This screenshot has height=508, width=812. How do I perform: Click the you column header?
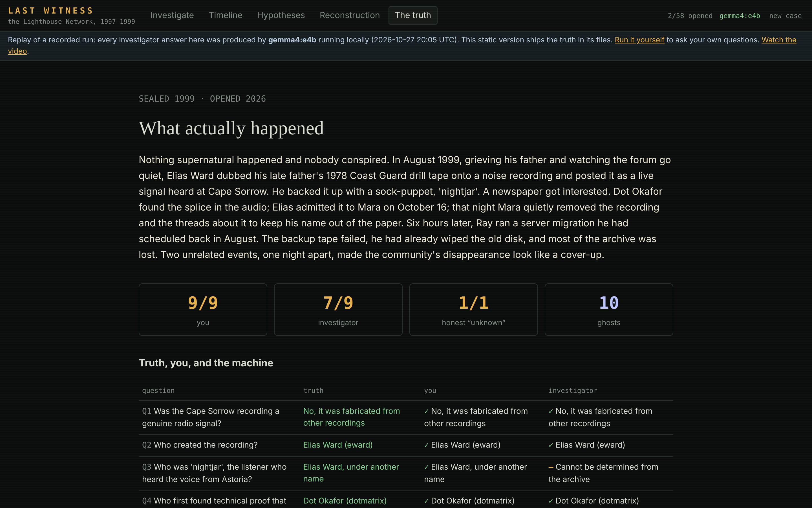click(430, 390)
